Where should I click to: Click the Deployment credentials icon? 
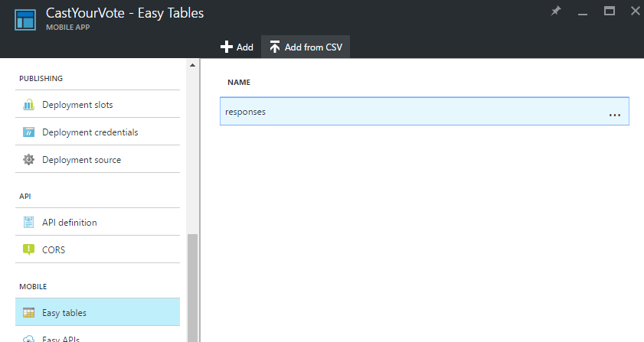pyautogui.click(x=28, y=132)
